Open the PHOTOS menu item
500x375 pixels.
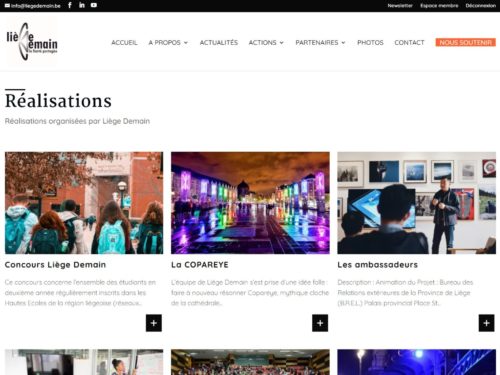pos(370,43)
